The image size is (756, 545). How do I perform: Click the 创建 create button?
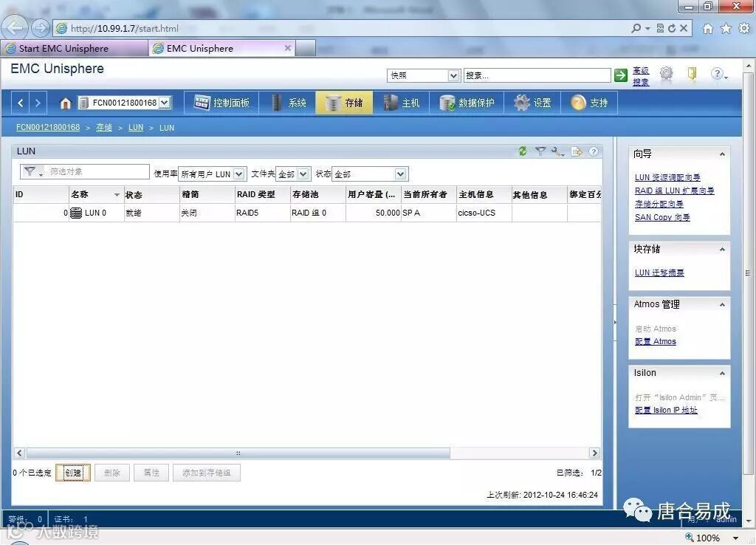pos(73,473)
